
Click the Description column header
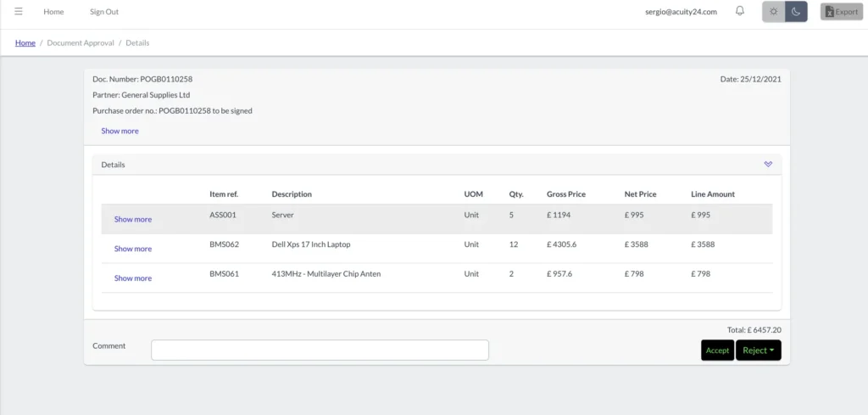click(292, 194)
